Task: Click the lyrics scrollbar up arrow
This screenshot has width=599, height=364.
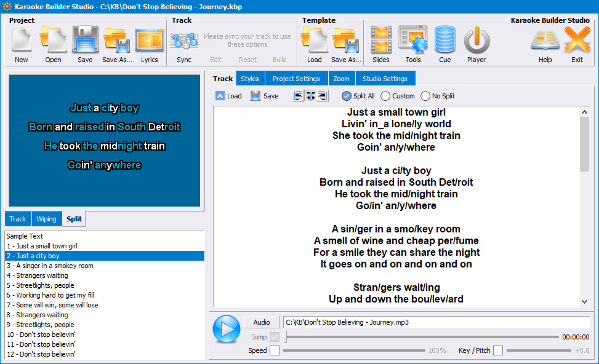Action: 584,112
